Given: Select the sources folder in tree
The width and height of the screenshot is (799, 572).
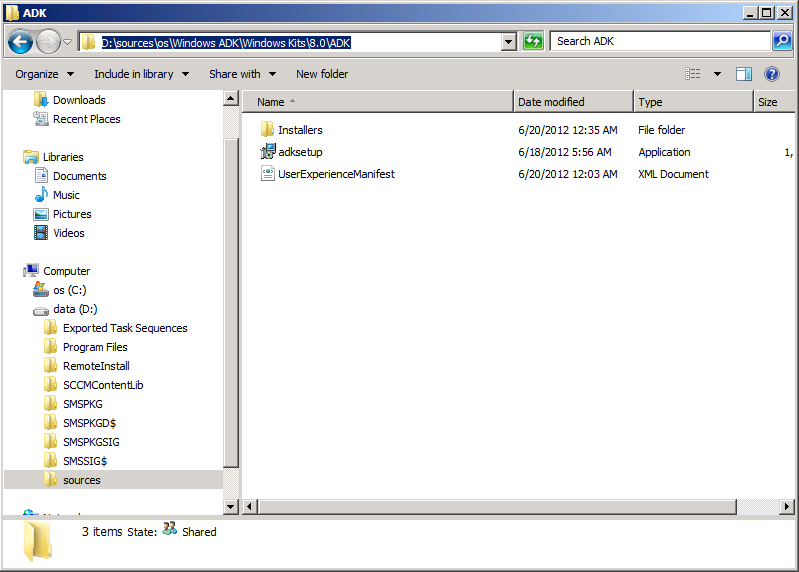Looking at the screenshot, I should click(82, 480).
